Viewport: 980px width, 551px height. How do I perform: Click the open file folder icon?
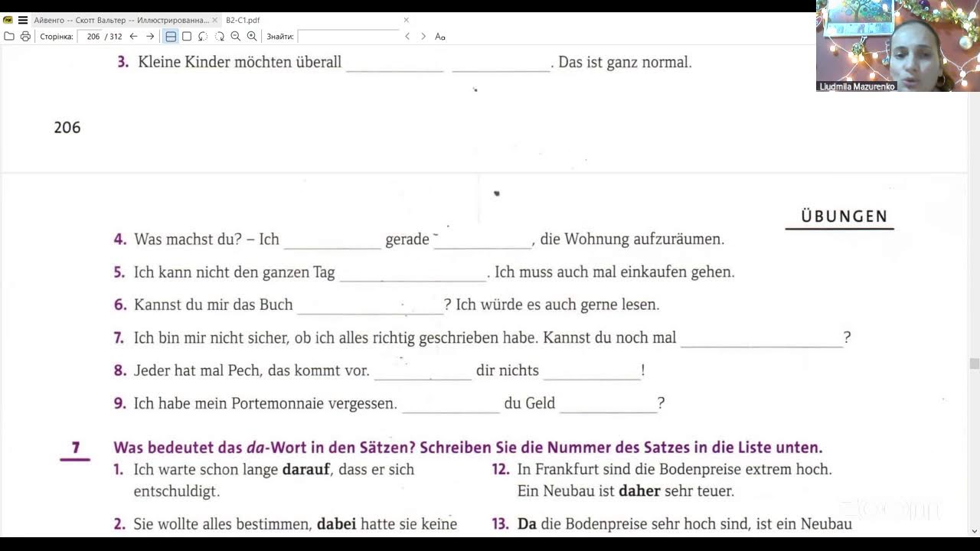click(x=9, y=36)
